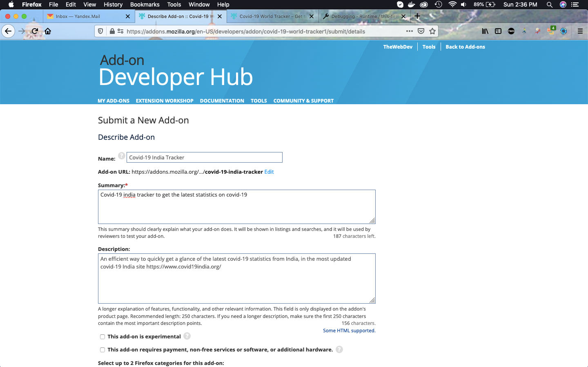Open MY ADD-ONS navigation link
This screenshot has width=588, height=367.
click(x=114, y=101)
